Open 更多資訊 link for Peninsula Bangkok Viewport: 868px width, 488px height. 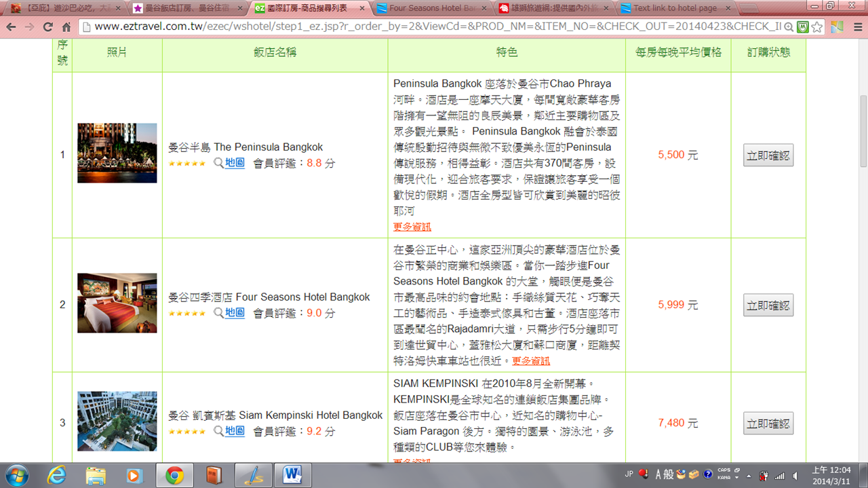[412, 227]
